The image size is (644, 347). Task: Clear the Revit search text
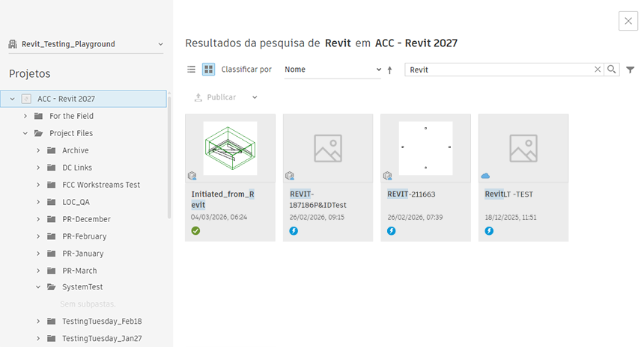(x=598, y=70)
